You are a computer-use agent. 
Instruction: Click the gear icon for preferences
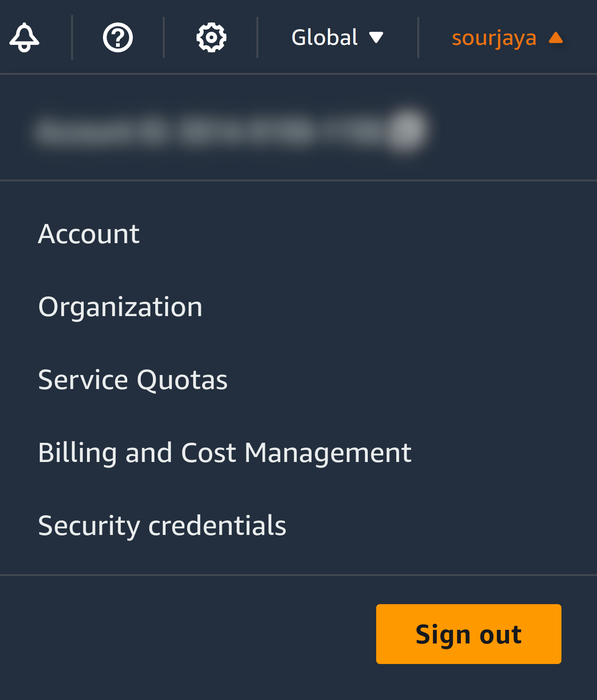[211, 37]
